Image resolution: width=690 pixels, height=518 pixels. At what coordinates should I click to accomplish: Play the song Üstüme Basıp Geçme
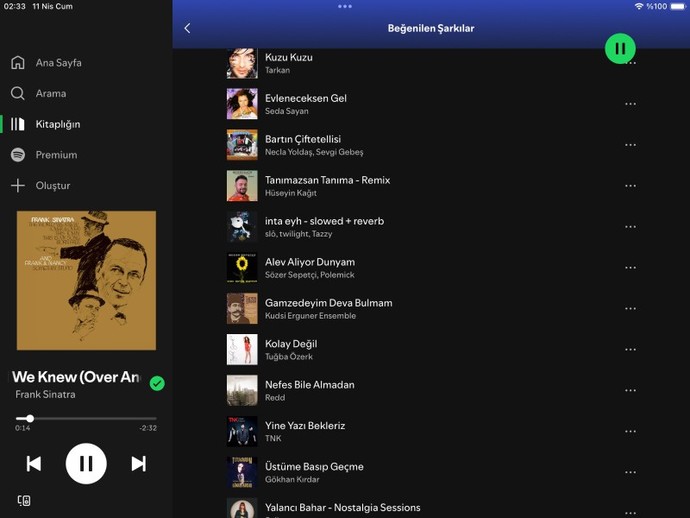431,472
